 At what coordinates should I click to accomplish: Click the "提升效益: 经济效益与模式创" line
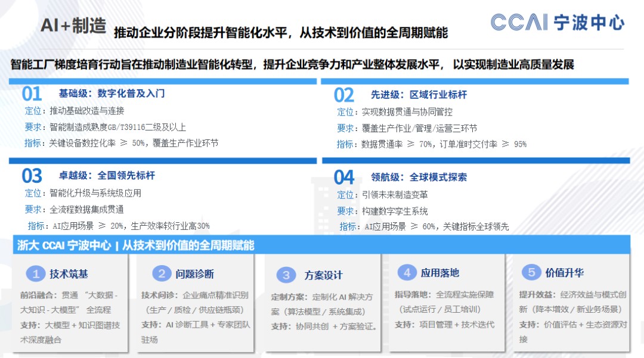[x=572, y=294]
